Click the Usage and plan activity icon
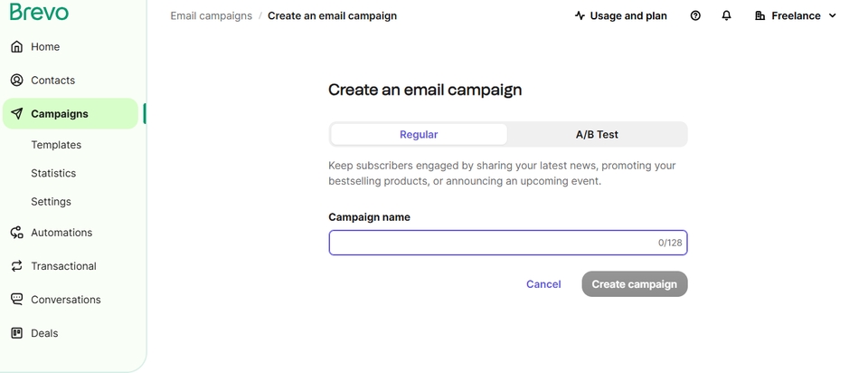 click(x=580, y=15)
